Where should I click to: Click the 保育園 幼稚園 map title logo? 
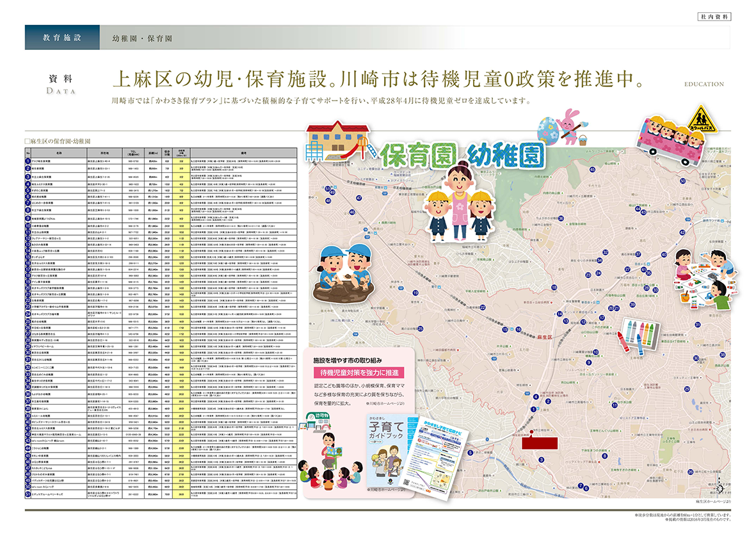point(462,155)
